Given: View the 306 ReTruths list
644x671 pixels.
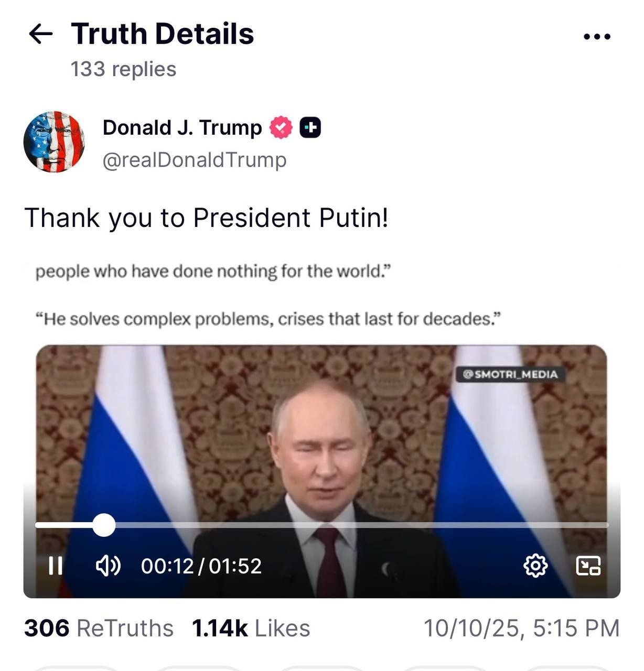Looking at the screenshot, I should 99,628.
